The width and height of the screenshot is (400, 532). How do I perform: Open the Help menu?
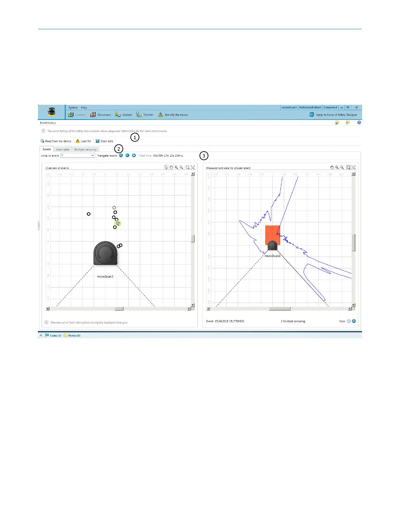[x=84, y=107]
